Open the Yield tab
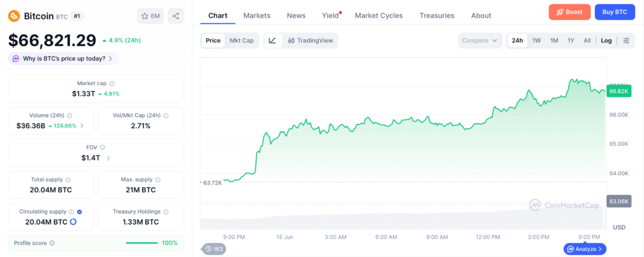 [x=331, y=16]
